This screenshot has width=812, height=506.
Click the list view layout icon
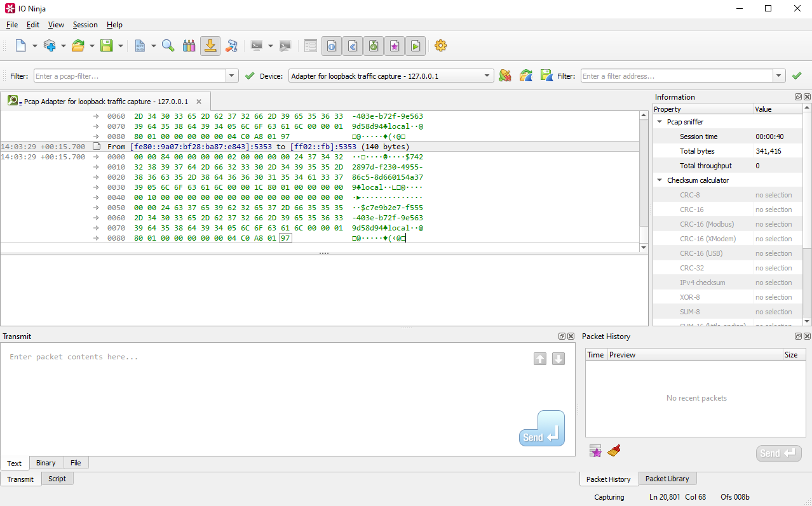pos(311,46)
